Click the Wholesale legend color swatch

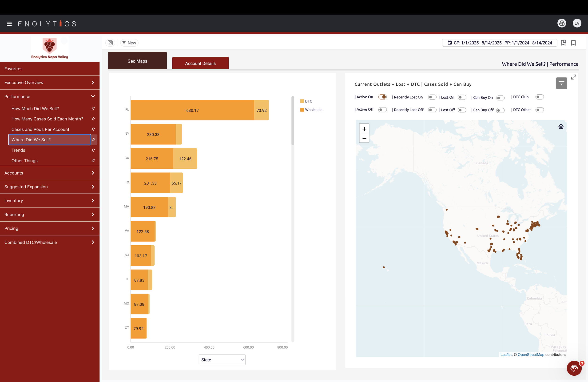(302, 110)
